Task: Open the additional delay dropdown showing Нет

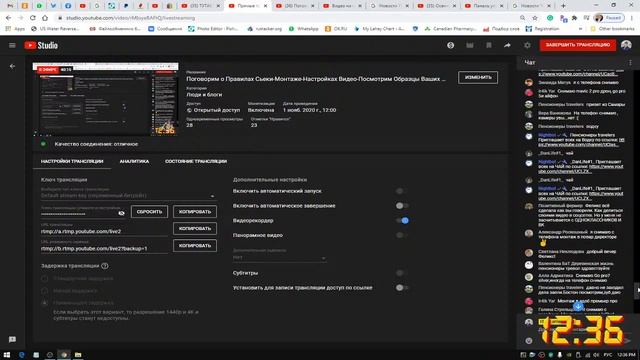Action: click(x=279, y=258)
